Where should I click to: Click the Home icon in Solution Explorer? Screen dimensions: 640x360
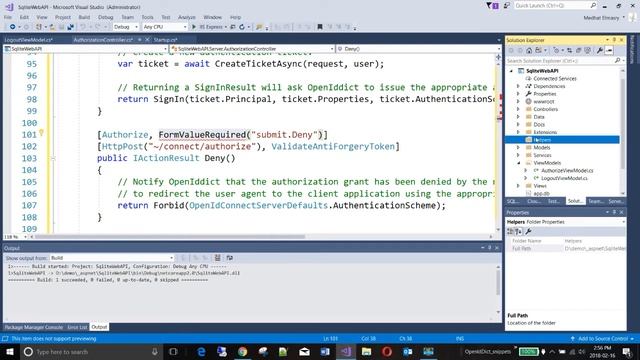(x=529, y=50)
